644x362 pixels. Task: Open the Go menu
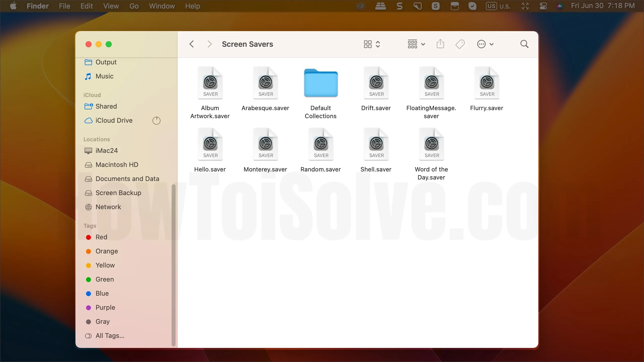(134, 6)
